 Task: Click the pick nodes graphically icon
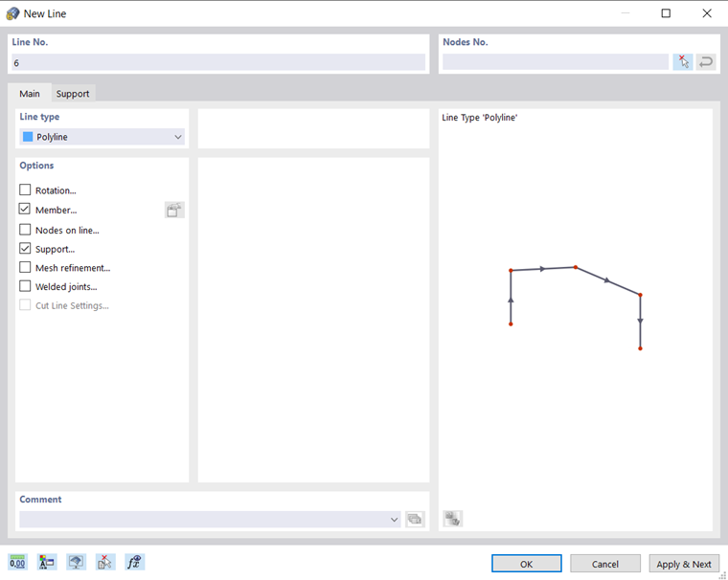pyautogui.click(x=683, y=61)
